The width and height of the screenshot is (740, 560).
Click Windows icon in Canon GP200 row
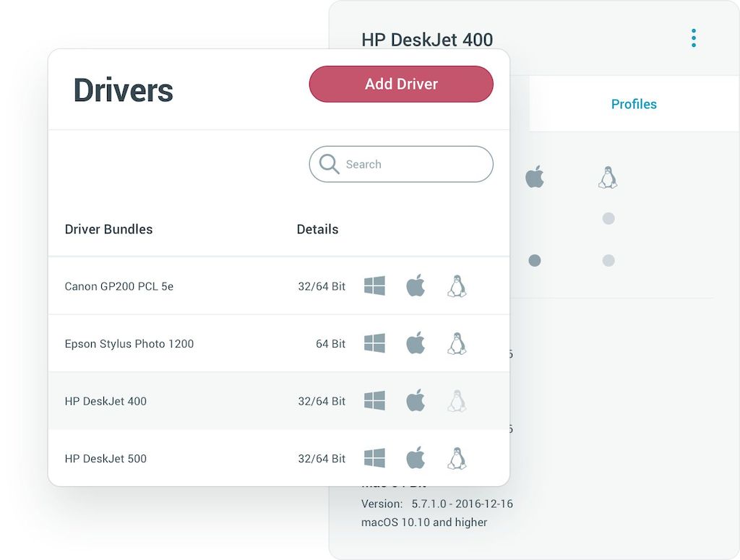pos(375,286)
